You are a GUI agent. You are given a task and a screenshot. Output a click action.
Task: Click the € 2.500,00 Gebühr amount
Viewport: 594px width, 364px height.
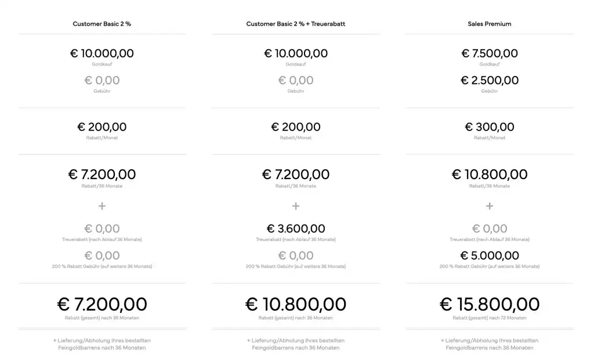point(490,81)
